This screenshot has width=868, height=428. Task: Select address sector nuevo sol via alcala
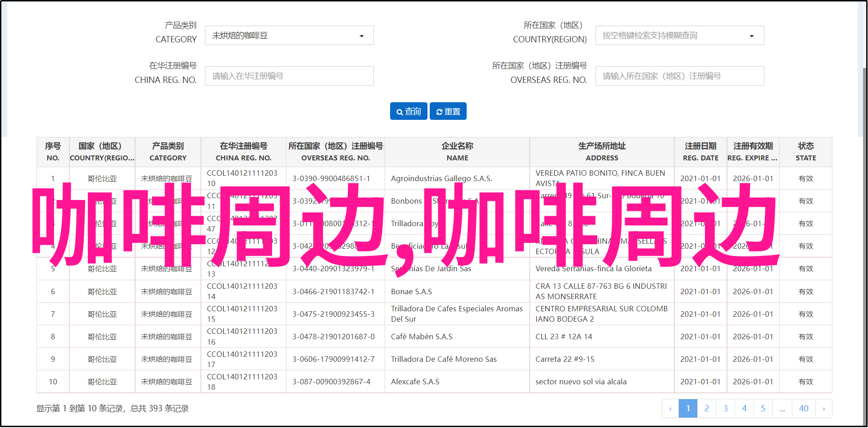581,382
